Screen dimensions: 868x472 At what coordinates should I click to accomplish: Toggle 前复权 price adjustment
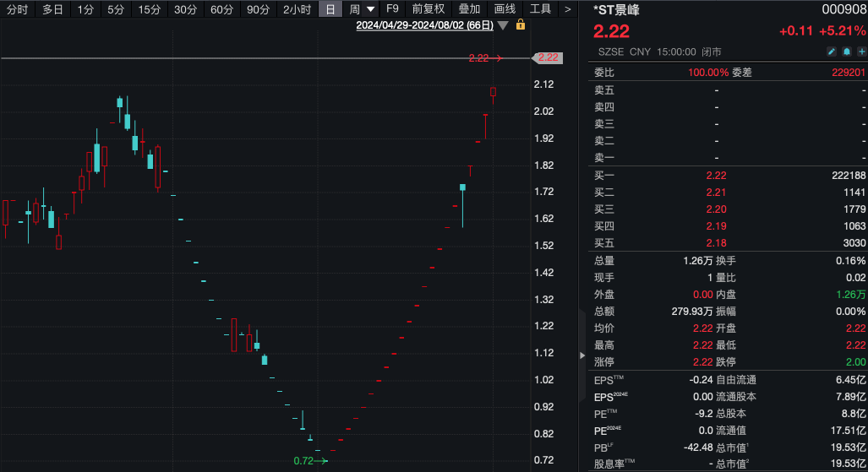428,9
